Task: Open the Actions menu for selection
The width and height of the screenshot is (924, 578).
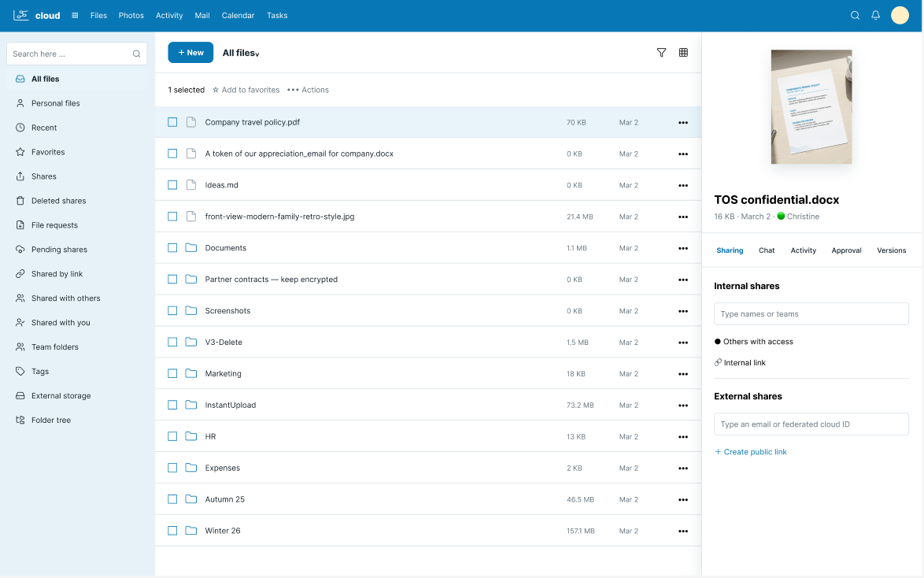Action: pyautogui.click(x=308, y=90)
